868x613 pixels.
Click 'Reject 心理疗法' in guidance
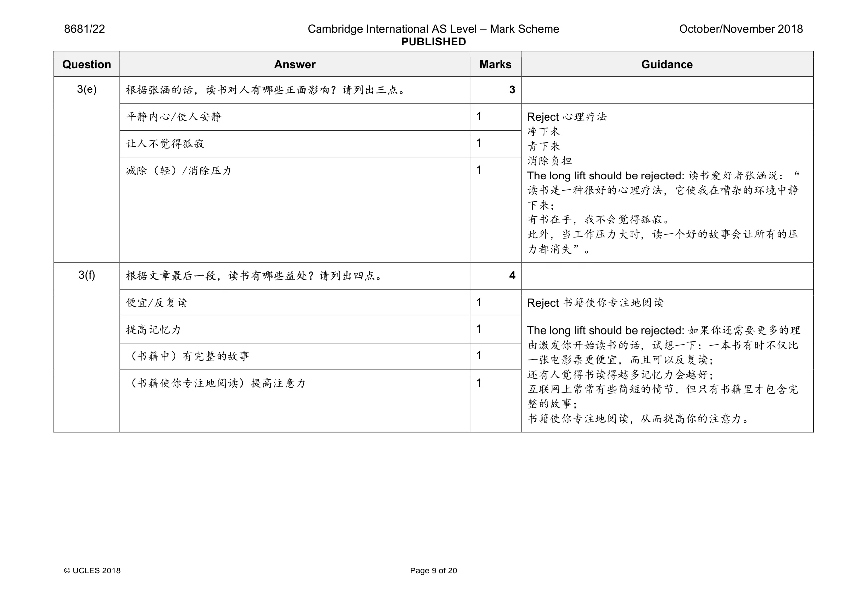567,117
